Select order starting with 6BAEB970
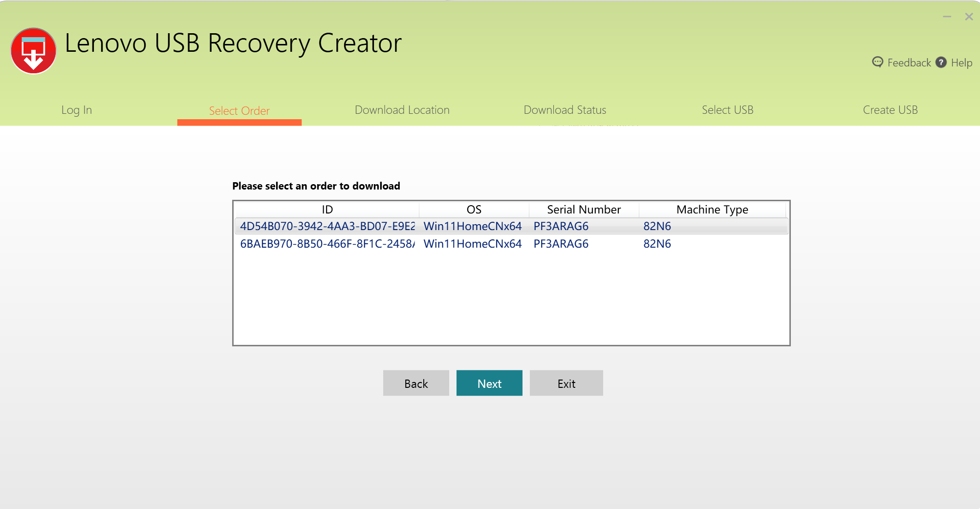Screen dimensions: 980x509 click(x=327, y=244)
